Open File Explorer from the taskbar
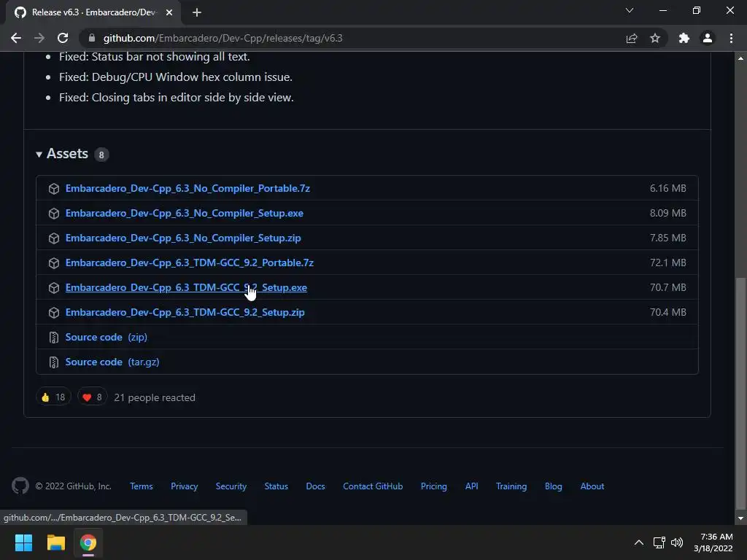This screenshot has height=560, width=747. pyautogui.click(x=55, y=542)
